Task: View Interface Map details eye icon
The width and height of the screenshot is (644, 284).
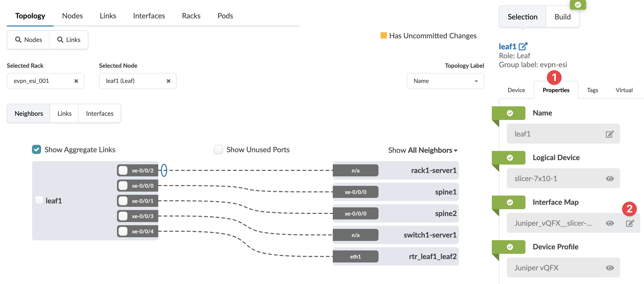Action: [x=610, y=223]
